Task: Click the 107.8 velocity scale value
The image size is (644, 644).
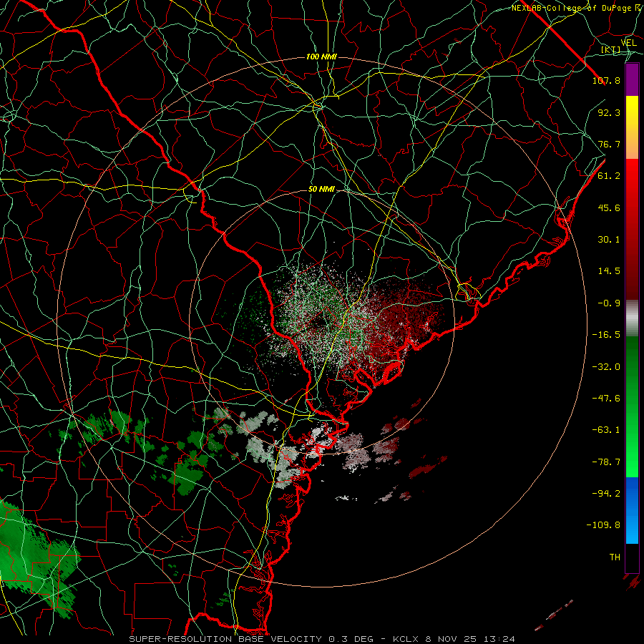Action: [606, 80]
